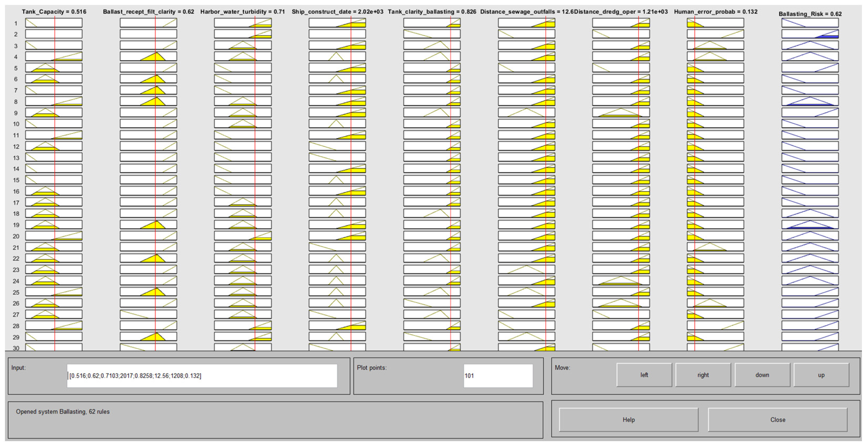Click rule 1 Tank_Capacity membership plot

[54, 23]
